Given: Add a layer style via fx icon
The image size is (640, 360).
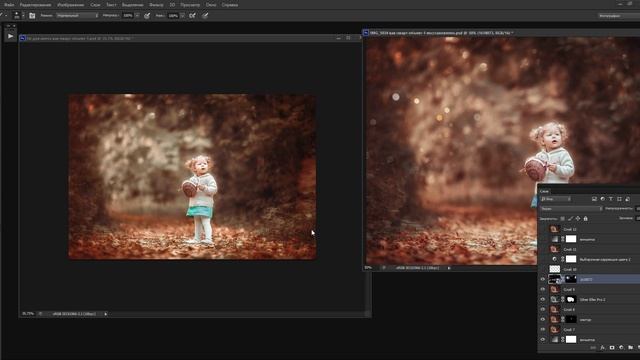Looking at the screenshot, I should click(x=602, y=348).
